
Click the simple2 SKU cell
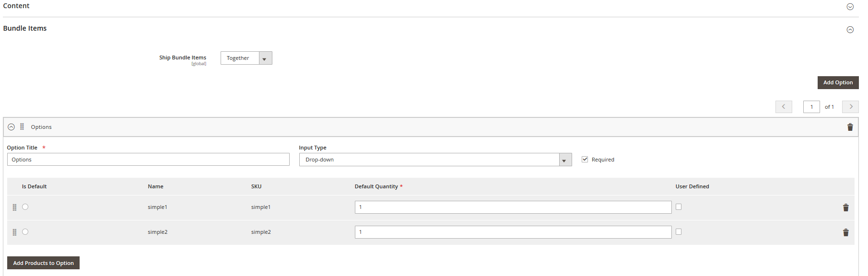261,232
